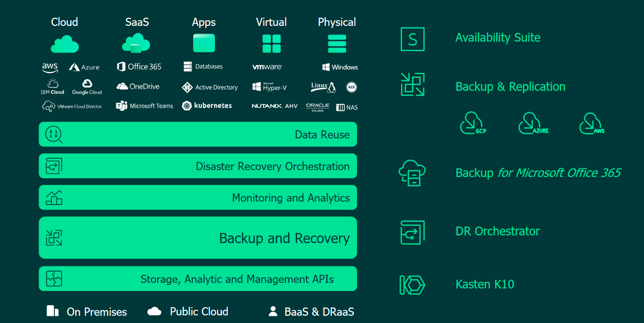The height and width of the screenshot is (323, 644).
Task: Click the Virtual column heading
Action: tap(271, 22)
